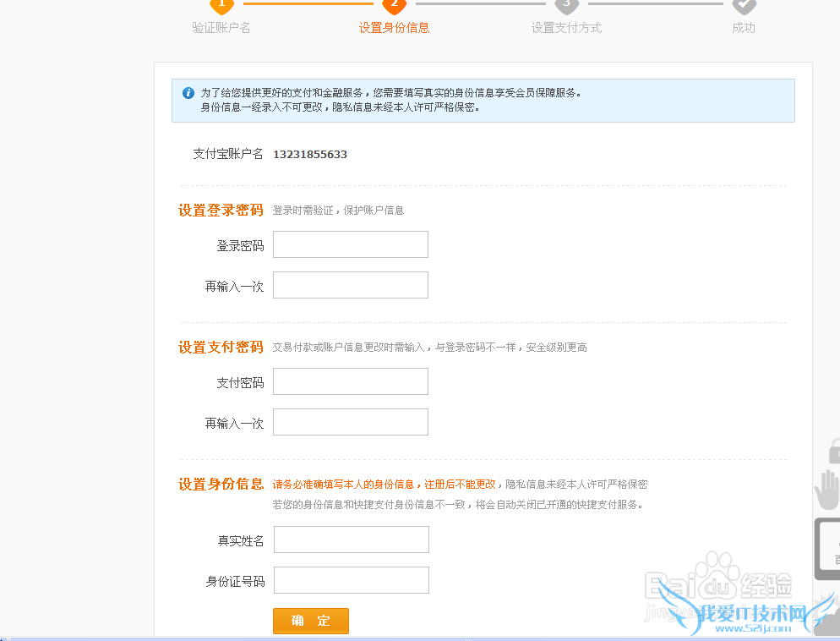Click the 设置身份信息 section heading
The width and height of the screenshot is (840, 641).
[221, 485]
